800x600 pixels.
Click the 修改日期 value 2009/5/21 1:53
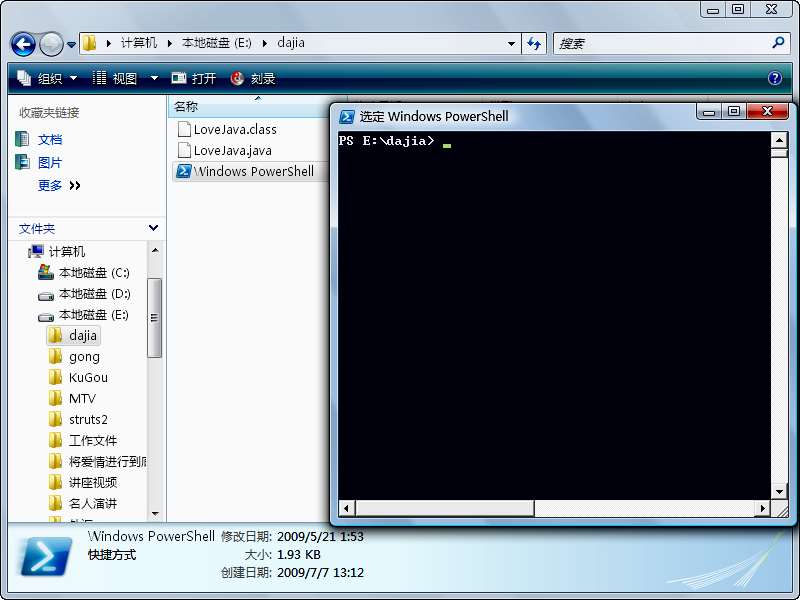click(x=320, y=537)
